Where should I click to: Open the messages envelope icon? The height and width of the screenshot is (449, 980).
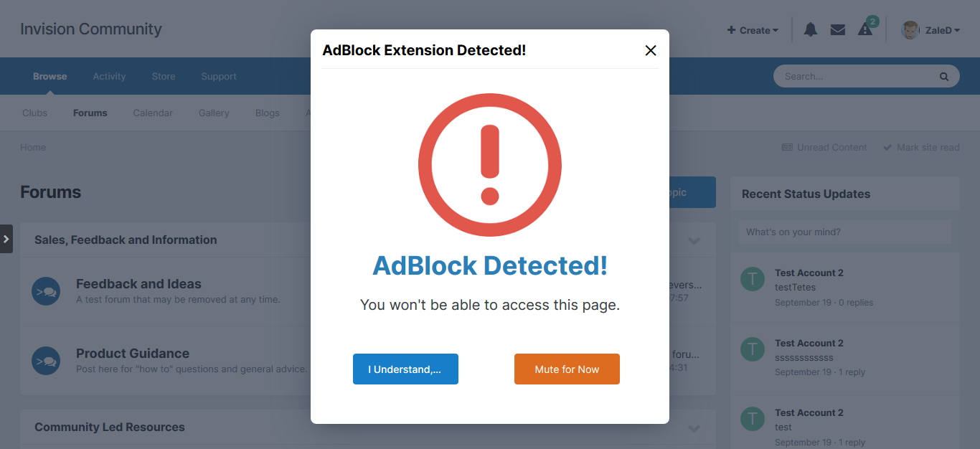(837, 29)
